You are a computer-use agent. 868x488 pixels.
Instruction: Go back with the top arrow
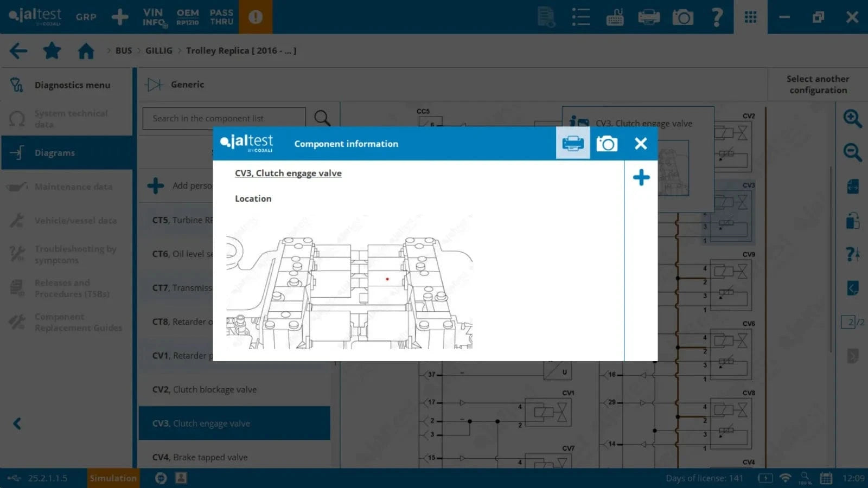18,51
